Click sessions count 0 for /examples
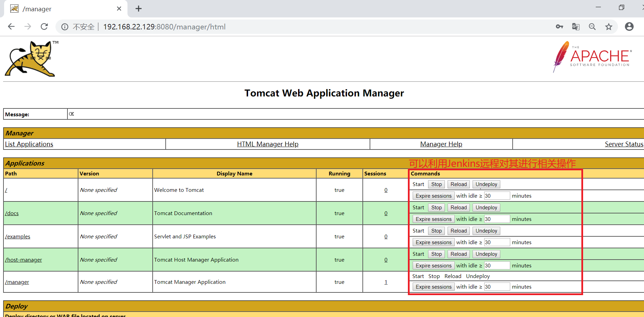Viewport: 644px width, 317px height. pos(386,236)
